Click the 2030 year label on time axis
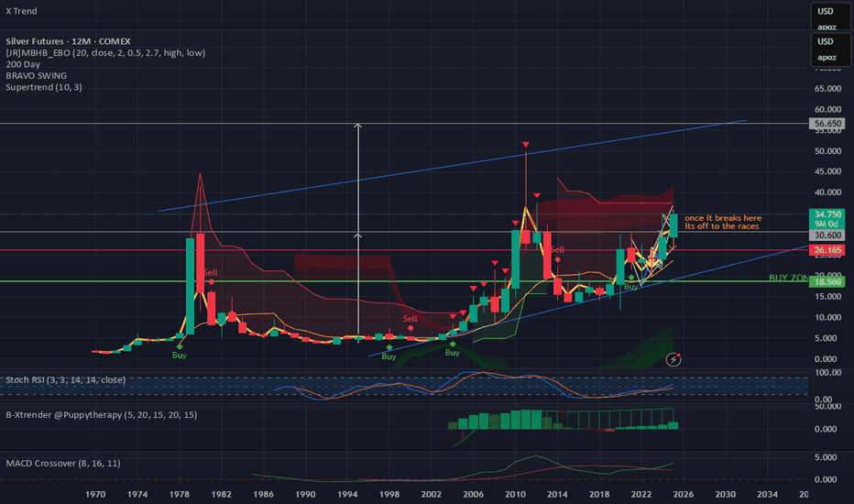 [x=725, y=494]
